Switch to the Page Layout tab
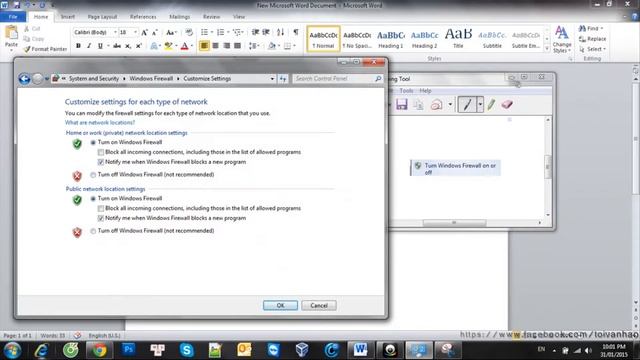 coord(102,17)
